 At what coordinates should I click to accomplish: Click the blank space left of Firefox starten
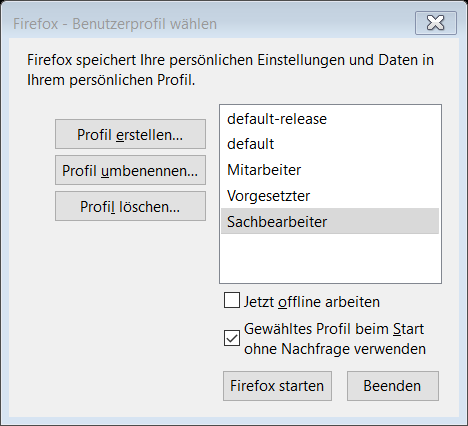click(117, 386)
